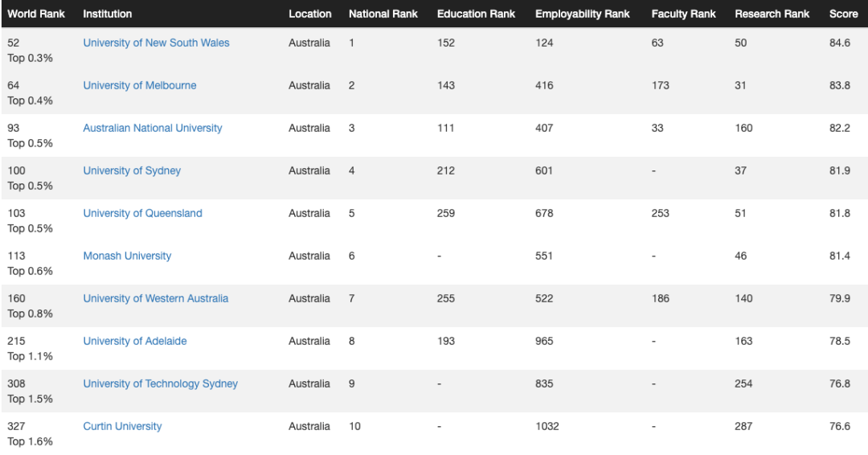
Task: Sort by Employability Rank column header
Action: tap(583, 14)
